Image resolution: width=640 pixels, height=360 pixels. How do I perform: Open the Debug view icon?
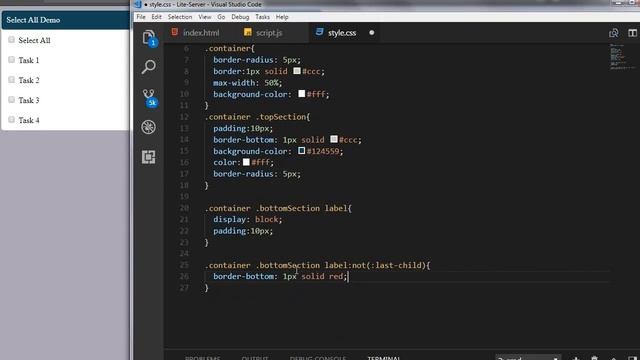coord(149,127)
